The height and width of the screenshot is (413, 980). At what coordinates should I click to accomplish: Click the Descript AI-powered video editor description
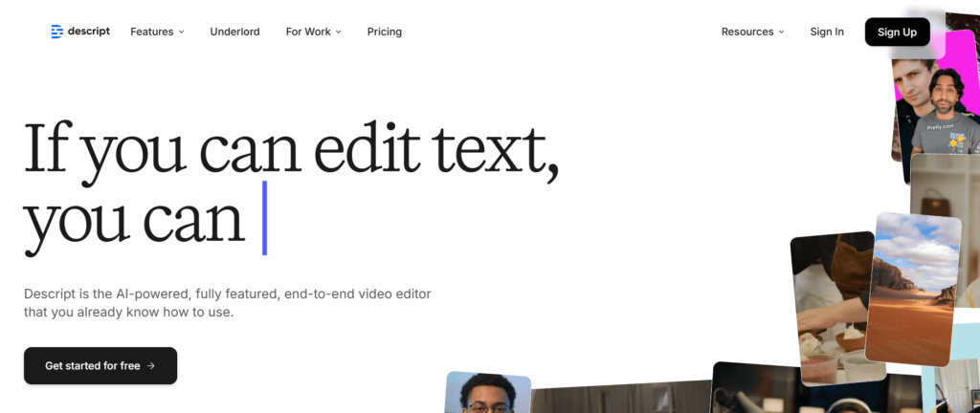click(x=228, y=302)
